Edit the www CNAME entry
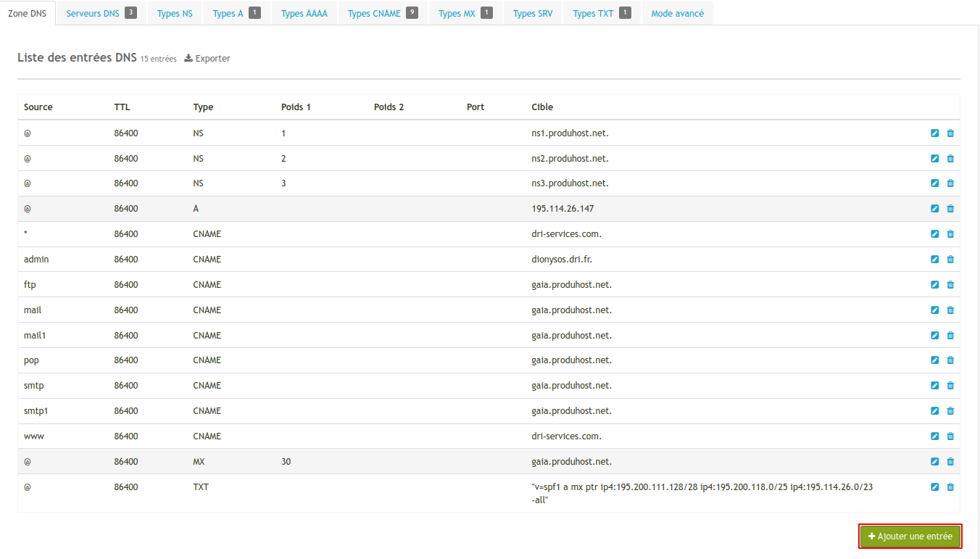980x559 pixels. click(934, 436)
